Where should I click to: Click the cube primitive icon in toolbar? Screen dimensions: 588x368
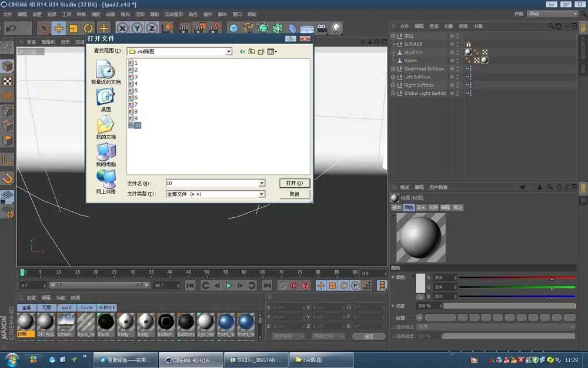(233, 28)
